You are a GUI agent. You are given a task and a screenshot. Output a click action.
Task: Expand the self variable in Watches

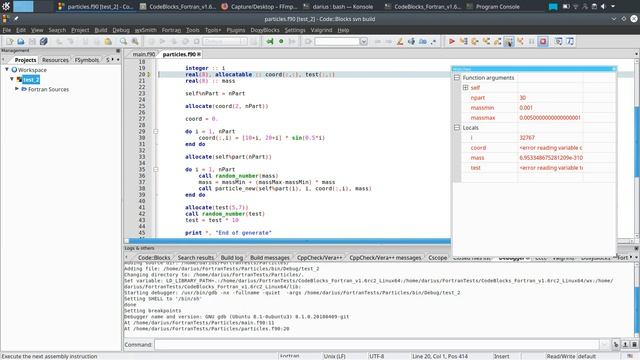click(465, 87)
